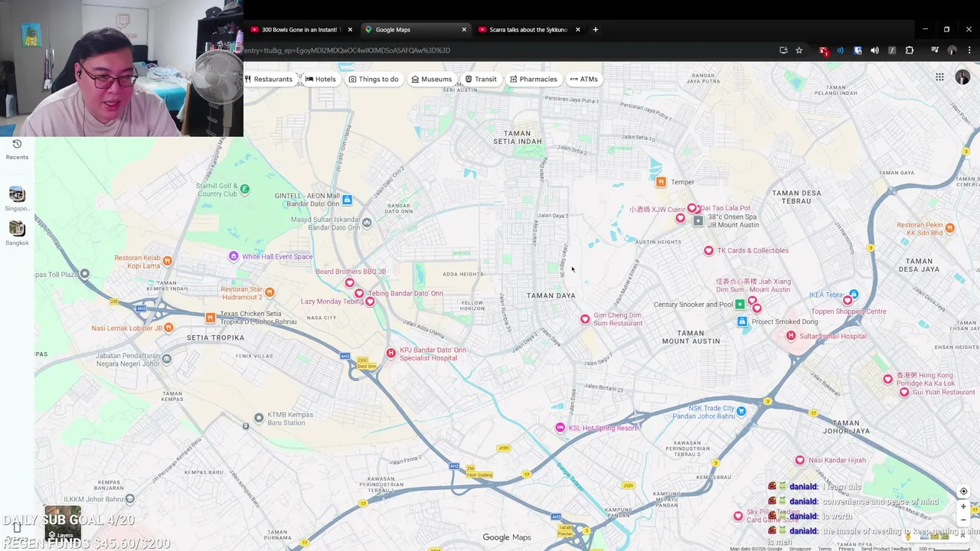Expand the map imagery bar chevron

(963, 536)
